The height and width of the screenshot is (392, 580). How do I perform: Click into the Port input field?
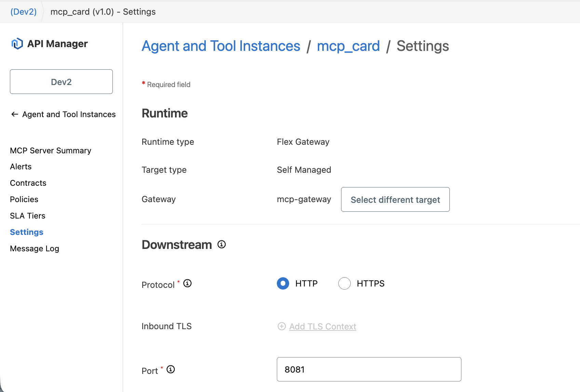tap(369, 369)
